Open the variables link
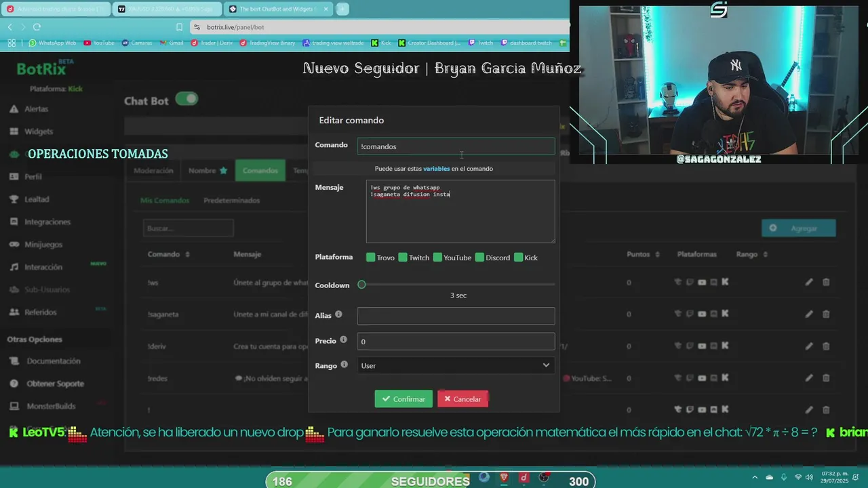The image size is (868, 488). click(436, 169)
